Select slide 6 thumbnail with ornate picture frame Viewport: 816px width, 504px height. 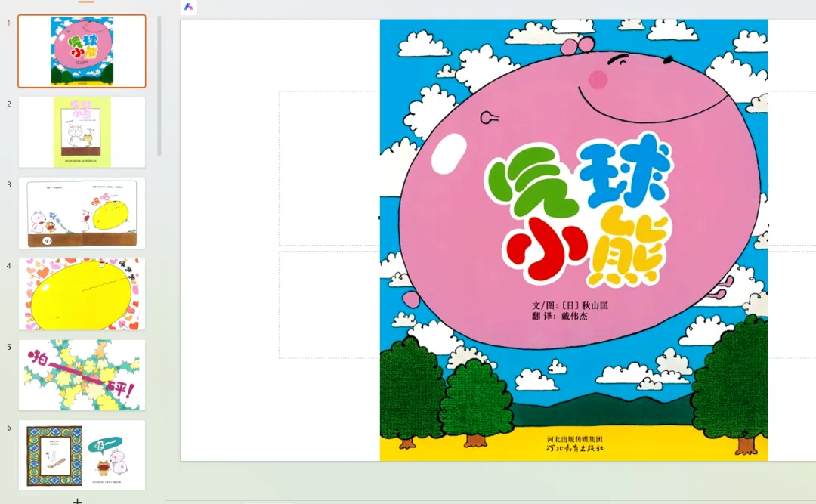(x=82, y=456)
